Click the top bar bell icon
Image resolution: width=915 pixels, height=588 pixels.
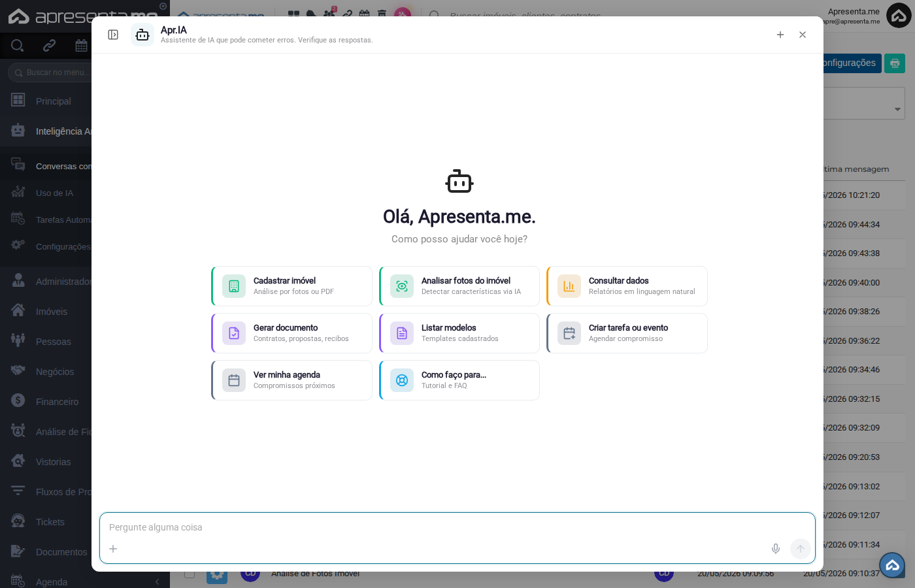[x=311, y=14]
